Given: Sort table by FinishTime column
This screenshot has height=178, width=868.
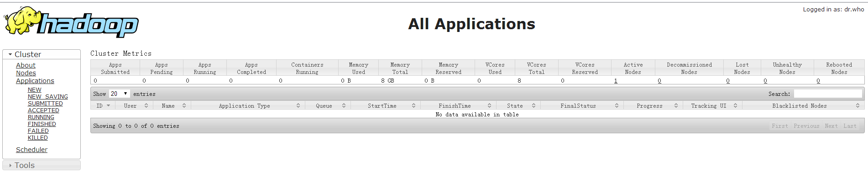Looking at the screenshot, I should pyautogui.click(x=458, y=105).
